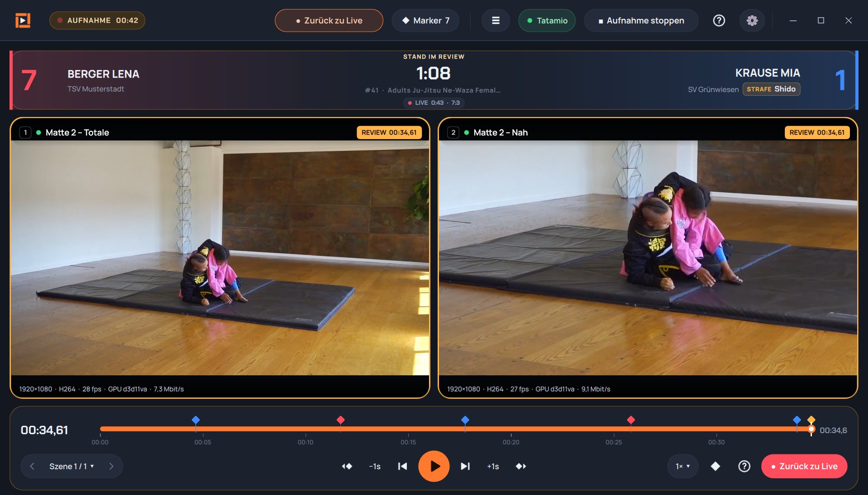The image size is (868, 495).
Task: Select the Matte 2 – Nah video view
Action: click(648, 258)
